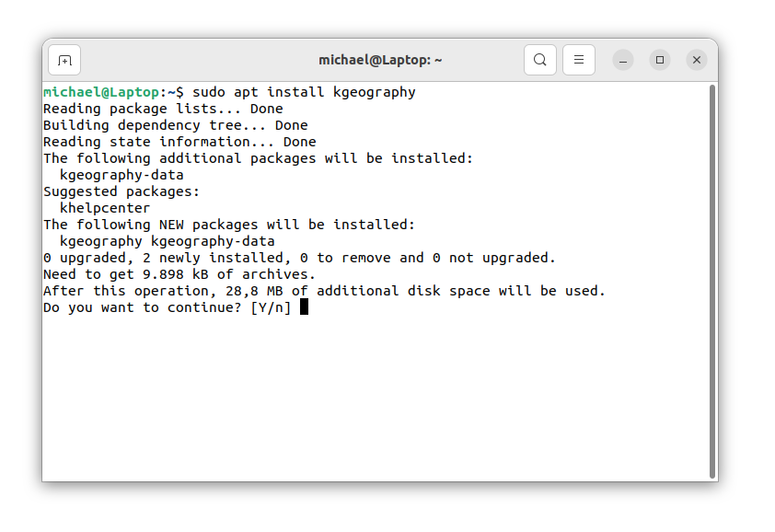
Task: Click the michael@Laptop window title
Action: [x=380, y=60]
